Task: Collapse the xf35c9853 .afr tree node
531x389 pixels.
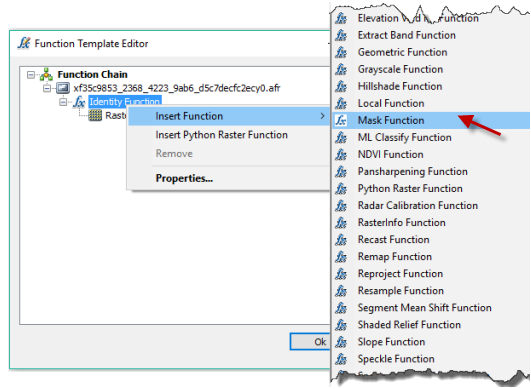Action: 47,88
